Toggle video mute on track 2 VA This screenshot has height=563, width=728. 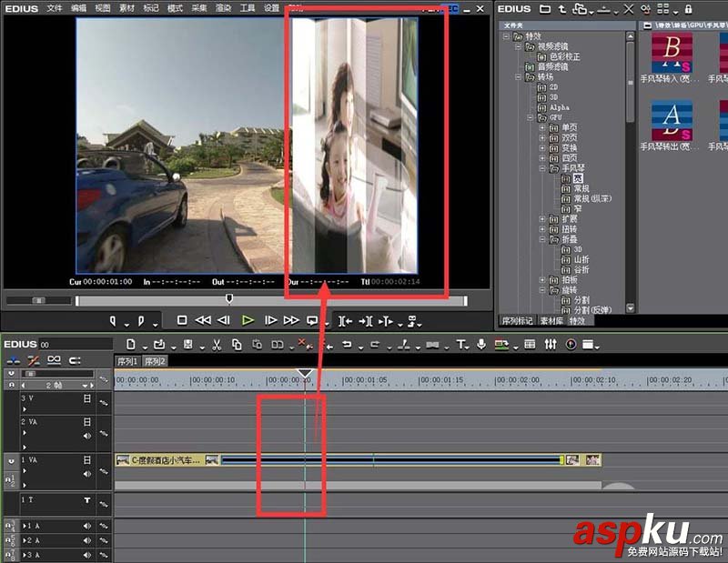(86, 422)
